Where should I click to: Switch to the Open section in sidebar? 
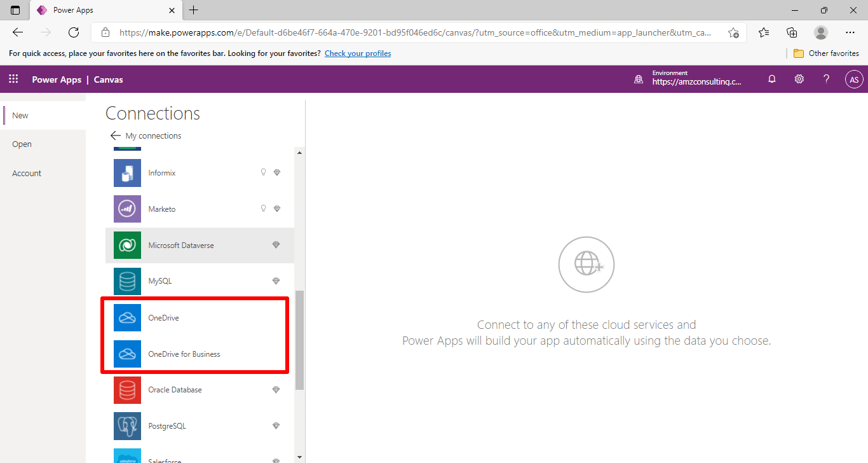pyautogui.click(x=22, y=144)
